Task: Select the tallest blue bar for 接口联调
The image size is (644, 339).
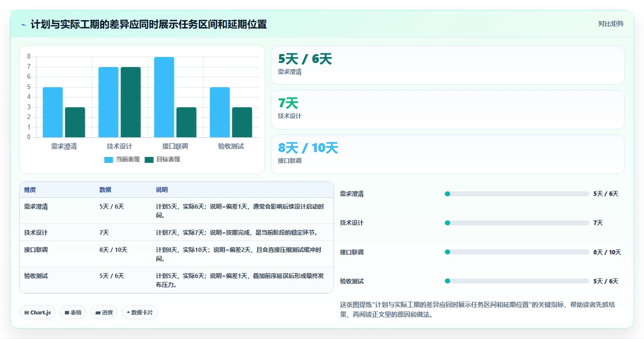Action: click(164, 97)
